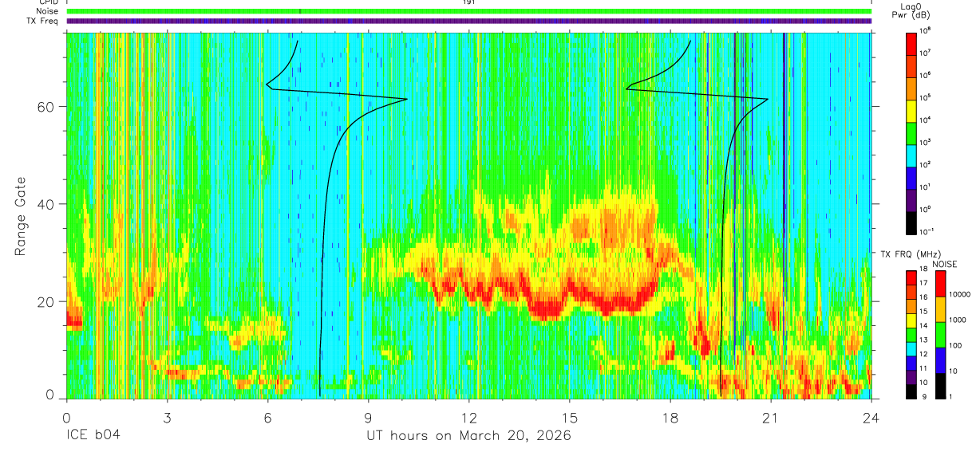Screen dimensions: 980x452
Task: Click the orange segment of NOISE colorbar
Action: coord(941,309)
